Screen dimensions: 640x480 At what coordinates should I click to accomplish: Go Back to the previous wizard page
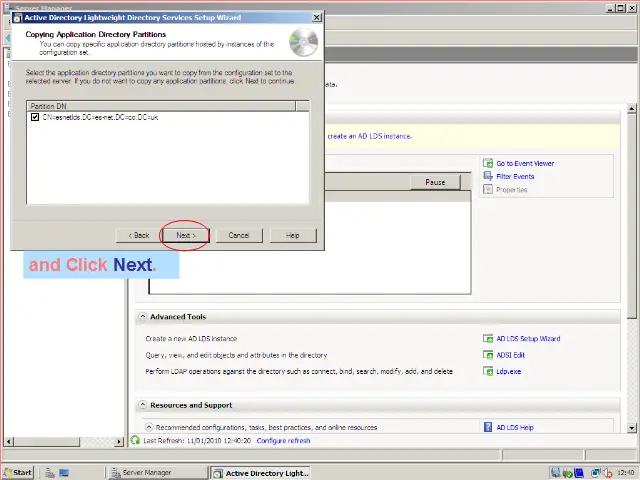point(139,235)
